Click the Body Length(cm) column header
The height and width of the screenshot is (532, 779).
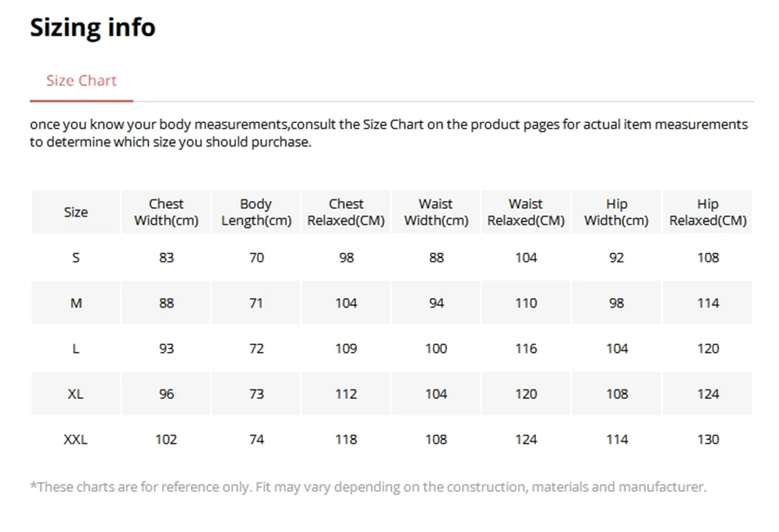pos(256,212)
